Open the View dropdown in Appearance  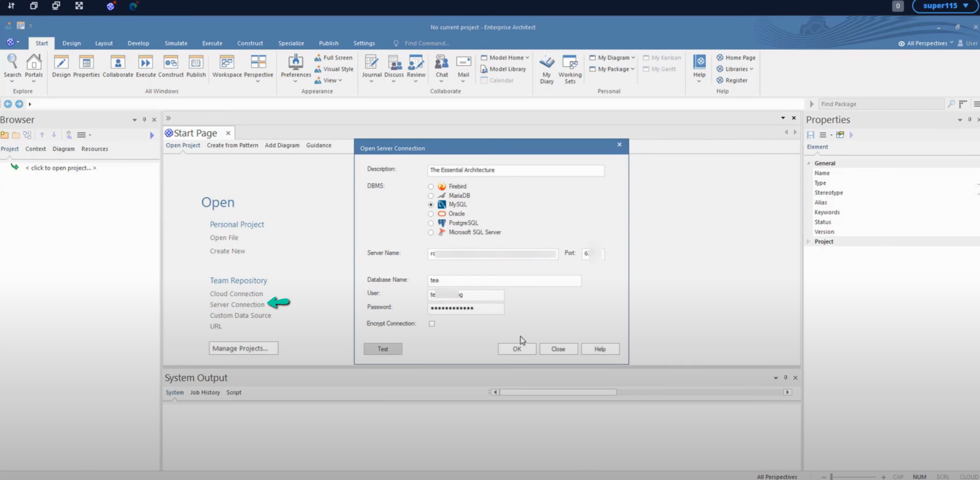tap(332, 80)
